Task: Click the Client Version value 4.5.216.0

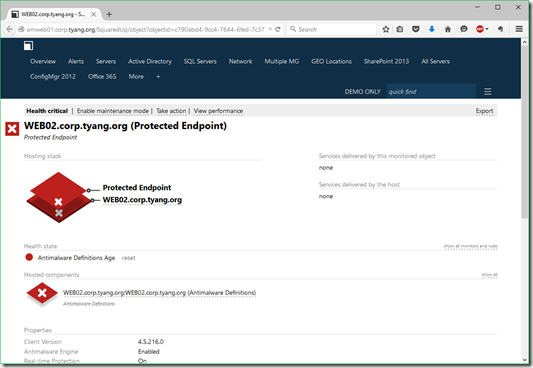Action: point(151,341)
